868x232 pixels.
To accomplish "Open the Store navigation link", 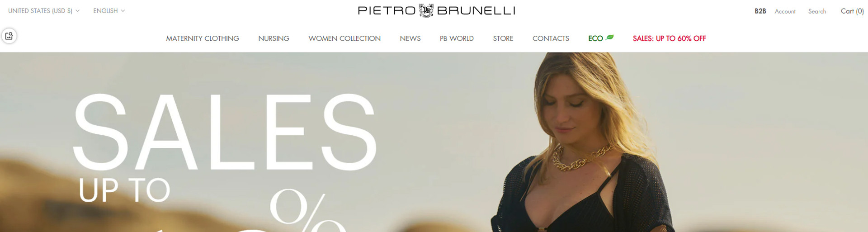I will coord(503,38).
